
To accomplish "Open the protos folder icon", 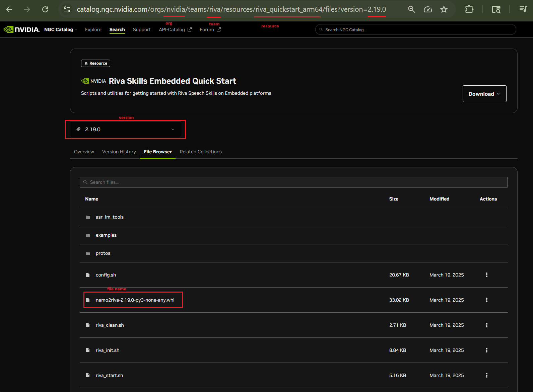I will coord(88,253).
